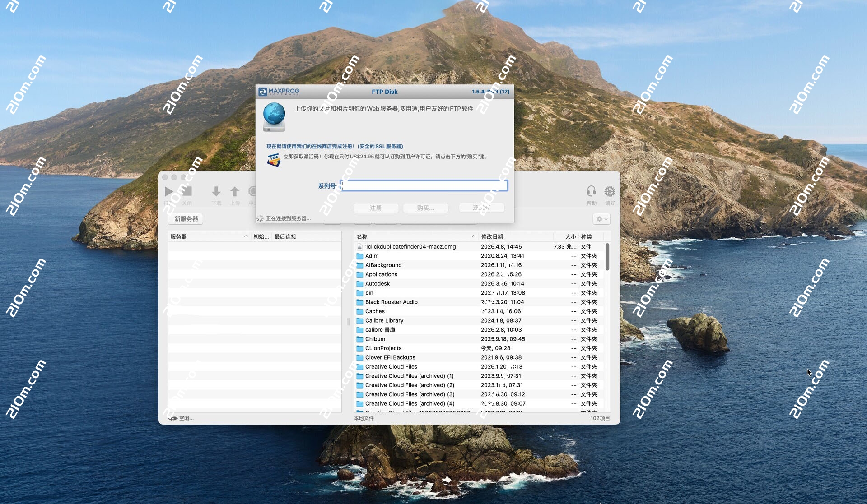Click the connecting spinner icon
Viewport: 867px width, 504px height.
coord(260,218)
